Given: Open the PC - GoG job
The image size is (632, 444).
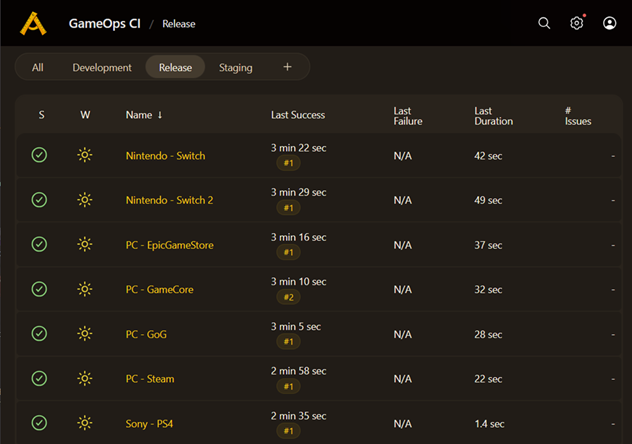Looking at the screenshot, I should 146,334.
